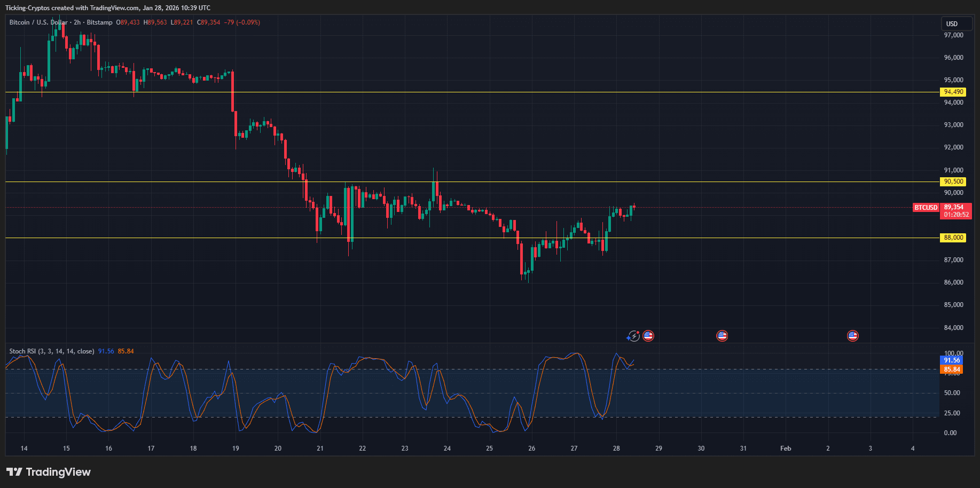The image size is (980, 488).
Task: Click the US flag event icon below Jan 30
Action: click(722, 336)
